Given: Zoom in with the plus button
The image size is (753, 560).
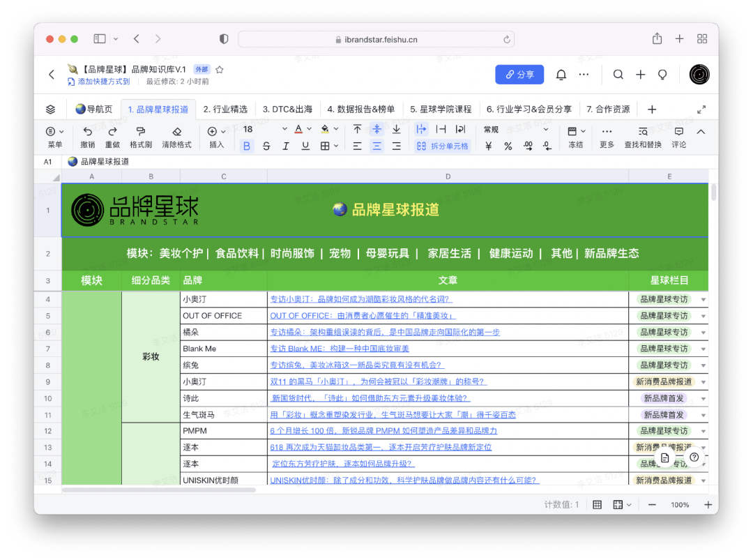Looking at the screenshot, I should point(708,504).
